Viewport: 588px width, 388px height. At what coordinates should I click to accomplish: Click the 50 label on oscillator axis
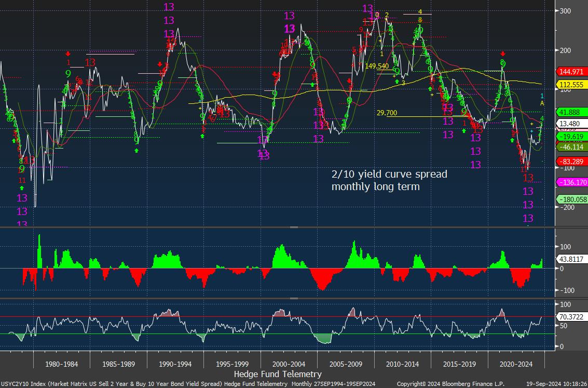point(563,325)
